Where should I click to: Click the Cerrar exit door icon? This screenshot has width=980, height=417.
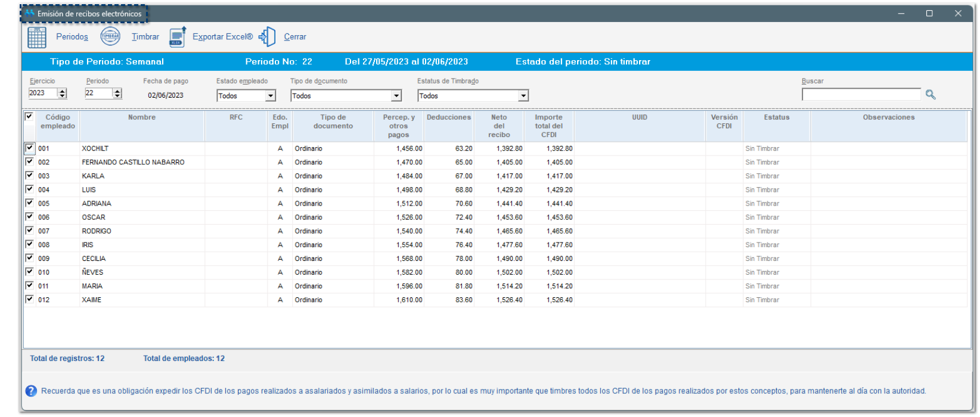(x=268, y=37)
